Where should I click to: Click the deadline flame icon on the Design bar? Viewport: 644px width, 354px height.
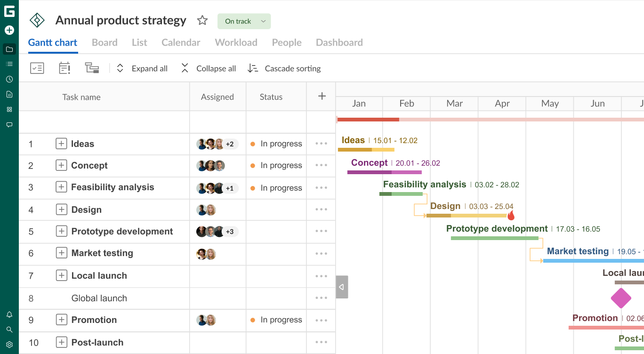[511, 215]
